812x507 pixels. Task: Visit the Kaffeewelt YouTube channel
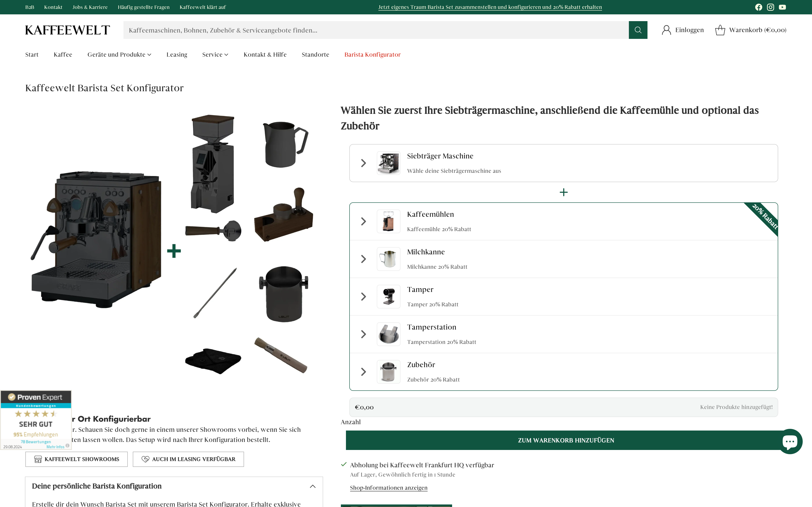click(x=782, y=7)
